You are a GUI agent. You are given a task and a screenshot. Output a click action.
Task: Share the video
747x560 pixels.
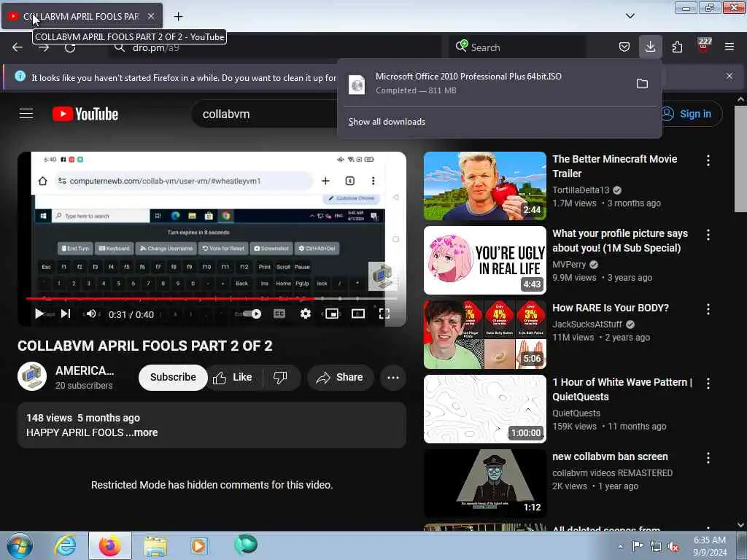340,377
